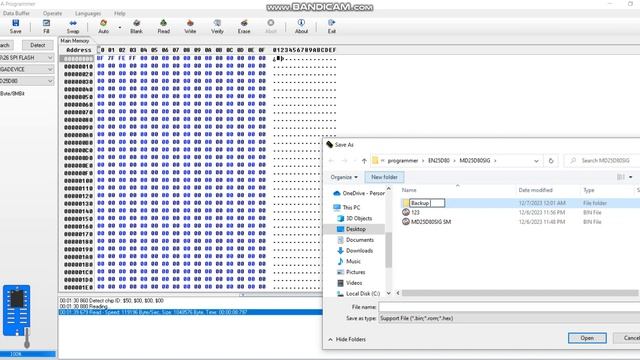The image size is (640, 360).
Task: Open the arrow dropdown next to Auto
Action: tap(120, 27)
